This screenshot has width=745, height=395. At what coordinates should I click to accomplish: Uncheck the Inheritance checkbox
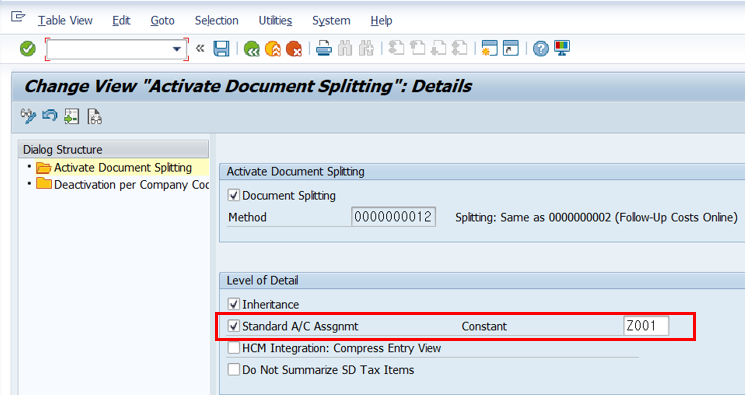pos(233,304)
